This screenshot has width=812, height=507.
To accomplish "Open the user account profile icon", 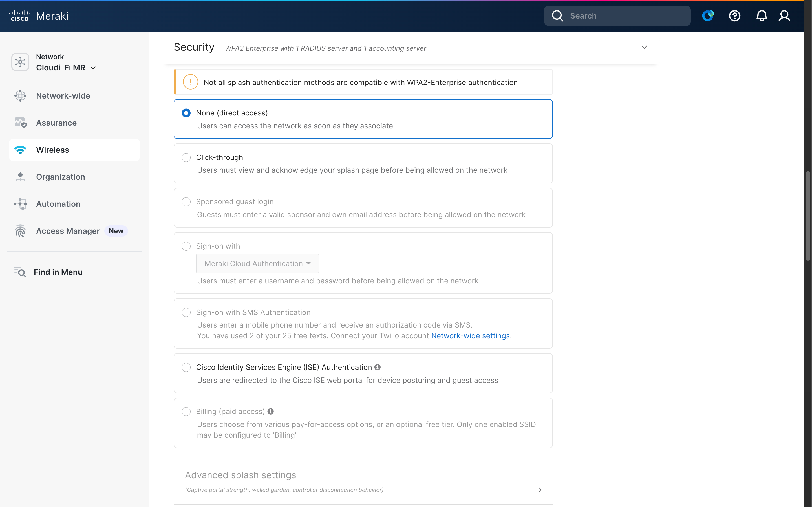I will click(x=784, y=16).
